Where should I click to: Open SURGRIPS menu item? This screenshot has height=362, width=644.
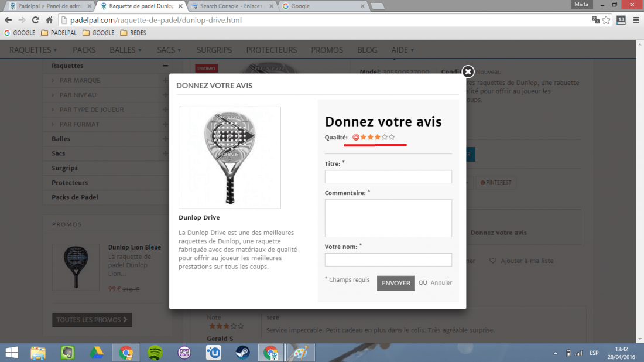coord(214,50)
